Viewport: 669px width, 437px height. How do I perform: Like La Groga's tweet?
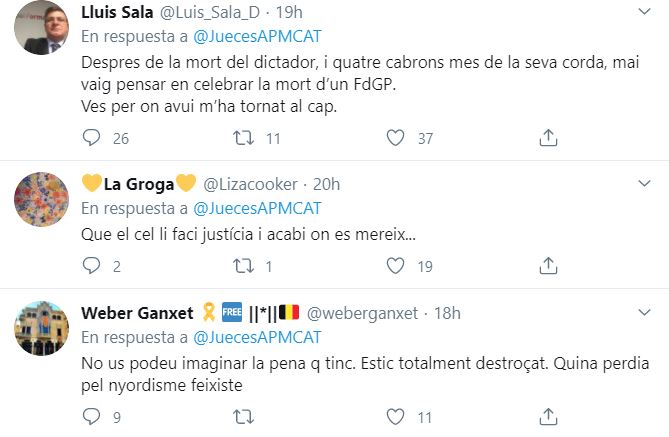pos(395,266)
